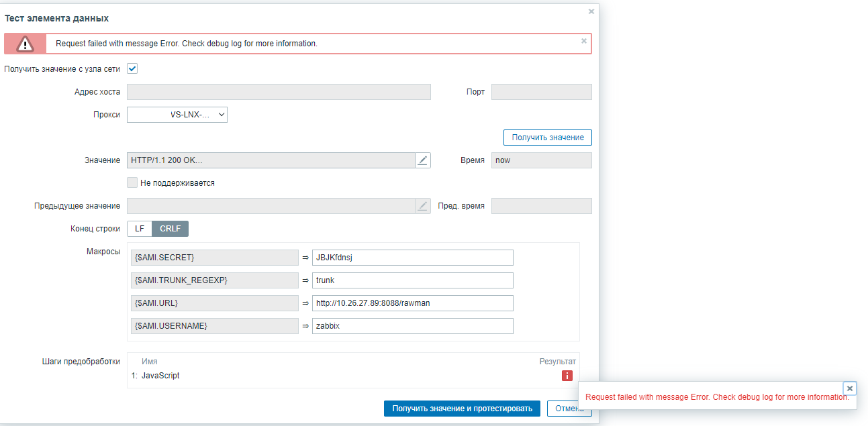This screenshot has height=426, width=868.
Task: Click the pencil edit icon beside Значение field
Action: (422, 160)
